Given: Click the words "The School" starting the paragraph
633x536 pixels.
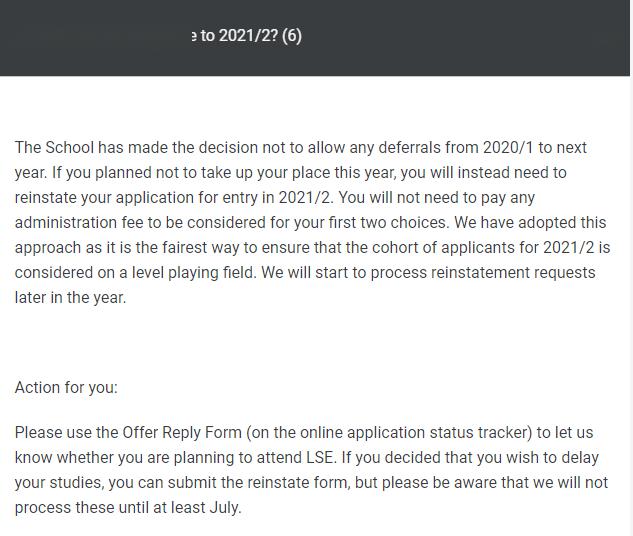Looking at the screenshot, I should click(x=54, y=147).
